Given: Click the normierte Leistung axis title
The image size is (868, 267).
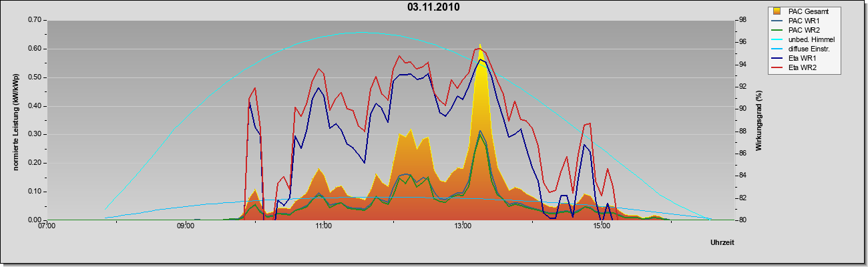Looking at the screenshot, I should click(15, 121).
